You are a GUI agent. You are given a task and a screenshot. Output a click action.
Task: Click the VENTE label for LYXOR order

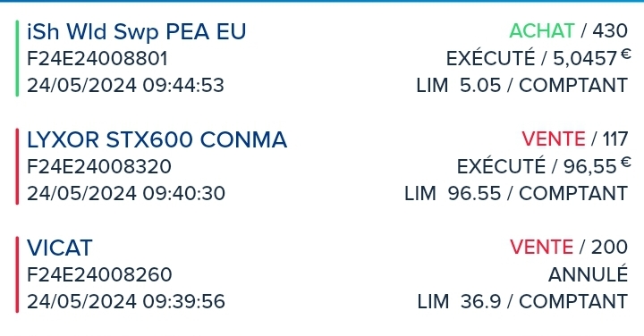coord(554,139)
